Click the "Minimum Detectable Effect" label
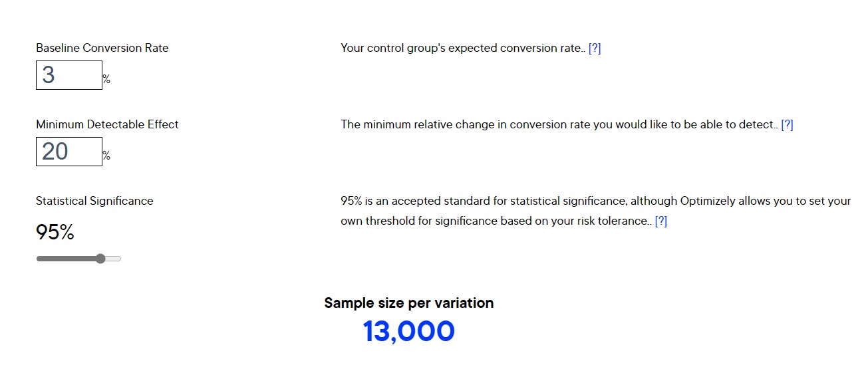The image size is (868, 387). point(107,124)
